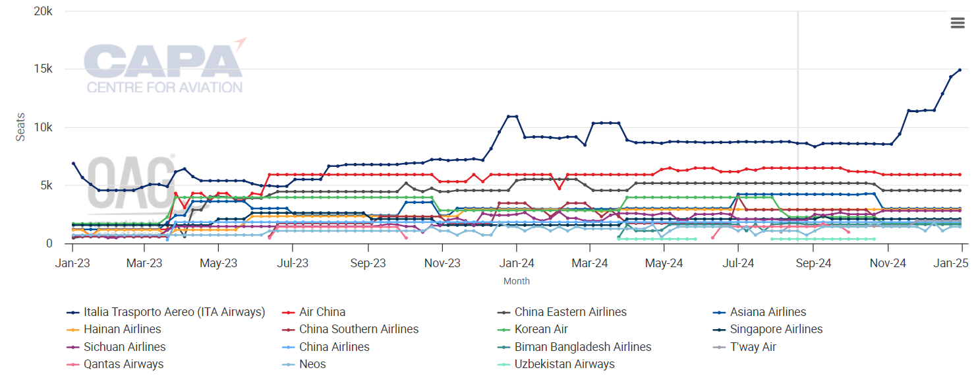The height and width of the screenshot is (376, 980).
Task: Toggle Biman Bangladesh Airlines legend item
Action: click(x=583, y=347)
